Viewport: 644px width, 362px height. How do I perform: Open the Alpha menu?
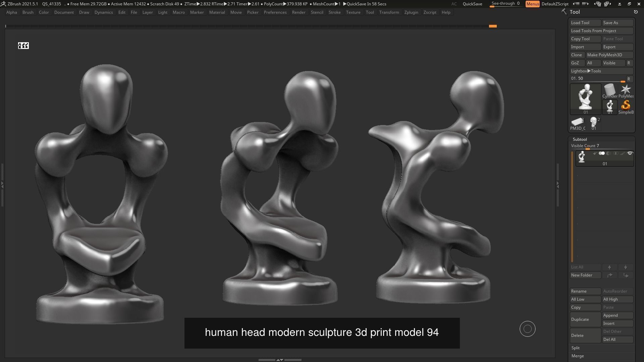[x=12, y=12]
